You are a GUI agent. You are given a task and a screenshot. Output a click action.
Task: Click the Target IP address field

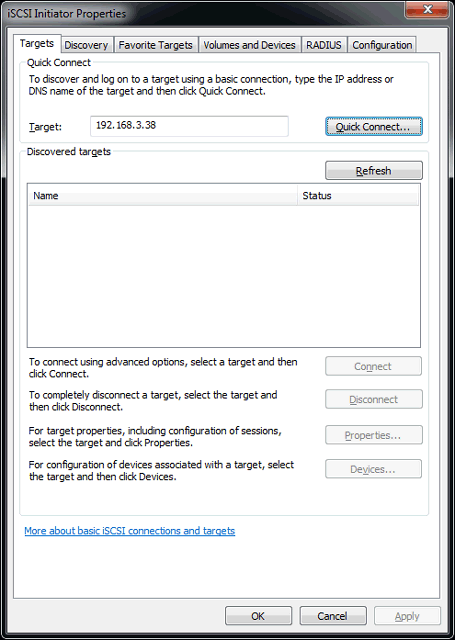[189, 126]
